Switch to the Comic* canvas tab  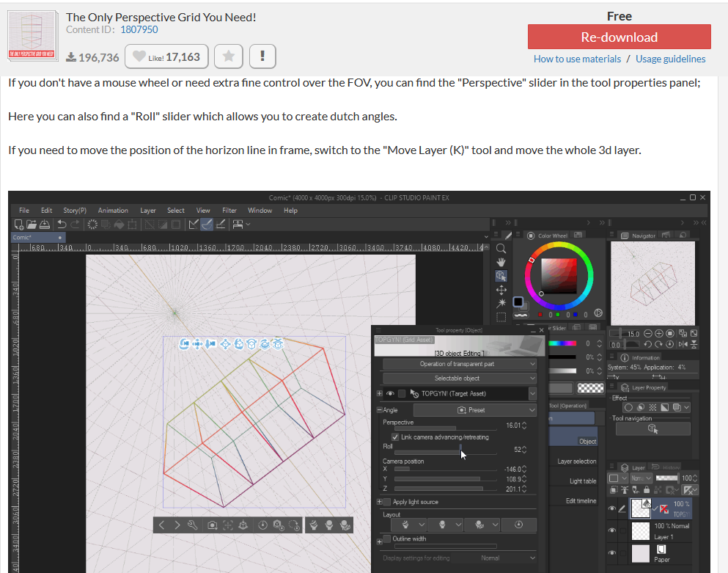click(38, 238)
